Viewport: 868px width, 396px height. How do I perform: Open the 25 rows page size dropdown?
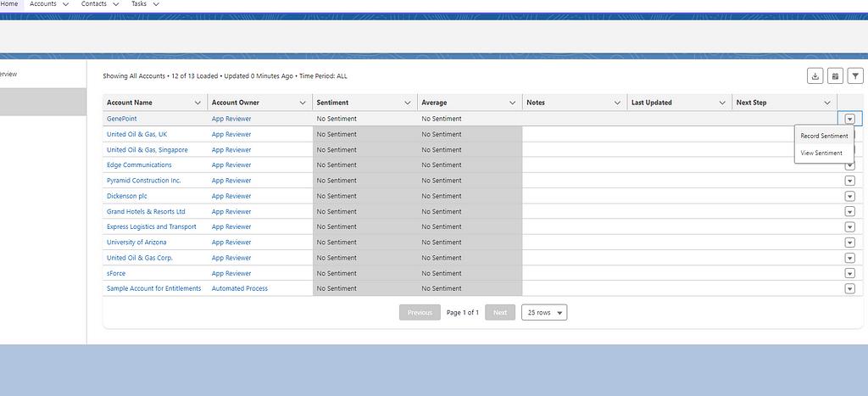pyautogui.click(x=544, y=313)
